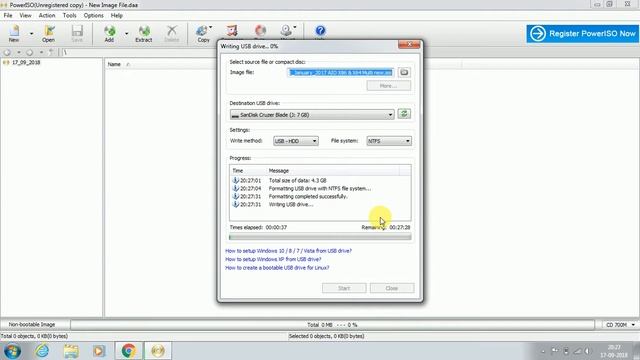Click the Mount virtual drive icon
Image resolution: width=640 pixels, height=360 pixels.
286,31
